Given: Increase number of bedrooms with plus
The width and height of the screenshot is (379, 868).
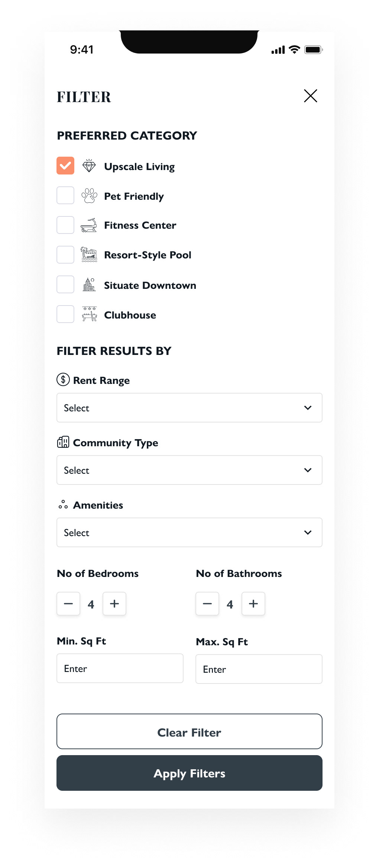Looking at the screenshot, I should 114,604.
